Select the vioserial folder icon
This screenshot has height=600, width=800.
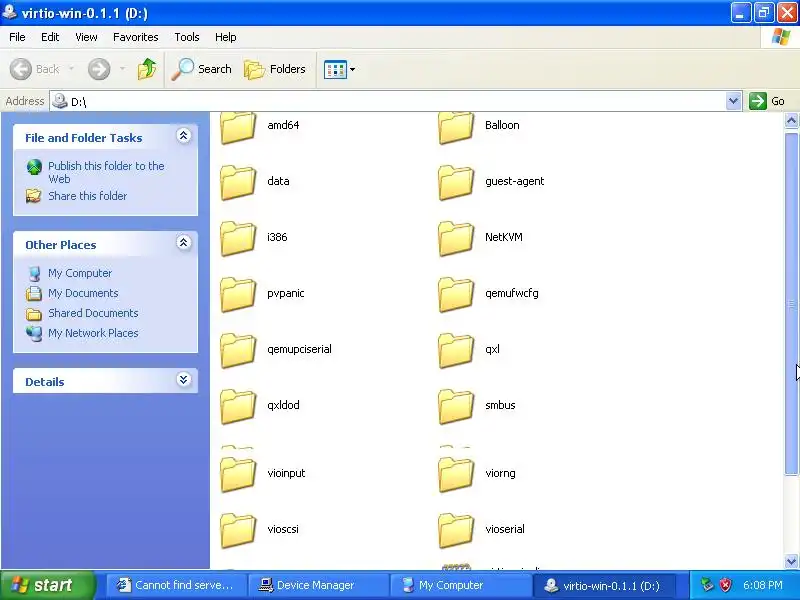pyautogui.click(x=456, y=531)
